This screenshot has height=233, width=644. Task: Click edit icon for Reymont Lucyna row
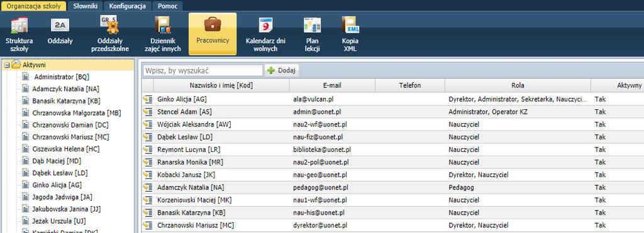[147, 149]
